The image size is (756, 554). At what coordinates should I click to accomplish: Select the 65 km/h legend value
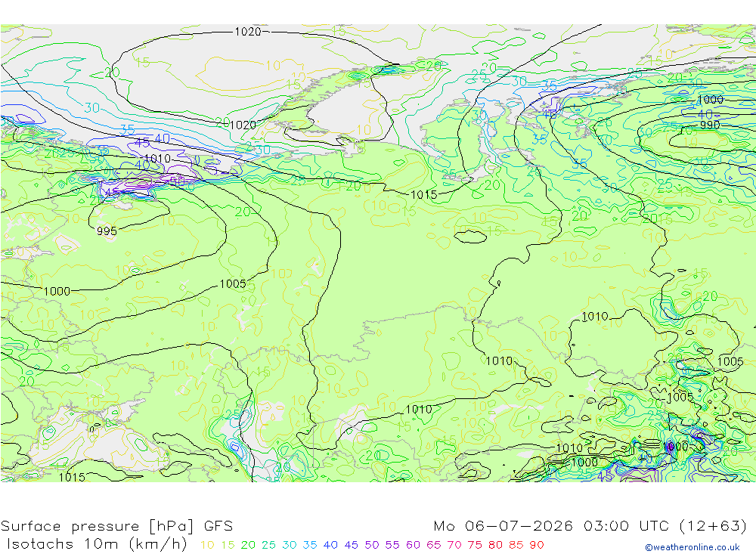pyautogui.click(x=434, y=545)
